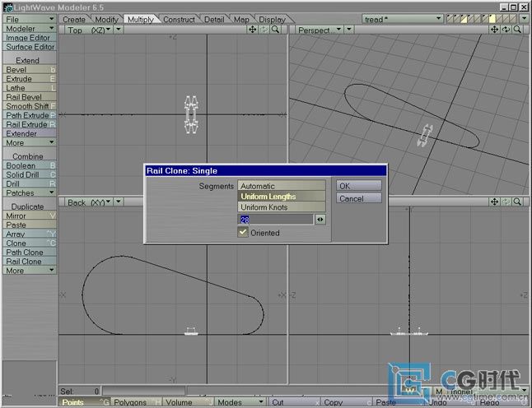Switch to Points selection mode
Image resolution: width=532 pixels, height=408 pixels.
[86, 402]
